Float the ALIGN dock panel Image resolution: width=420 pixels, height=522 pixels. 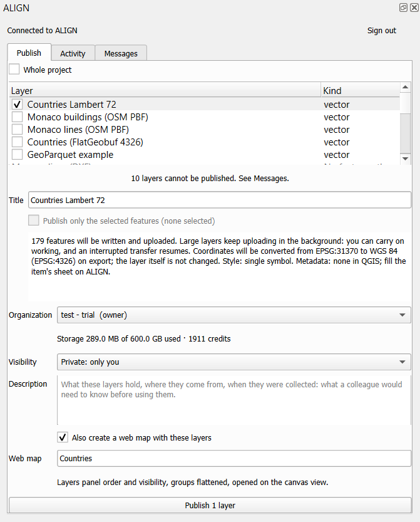click(403, 8)
